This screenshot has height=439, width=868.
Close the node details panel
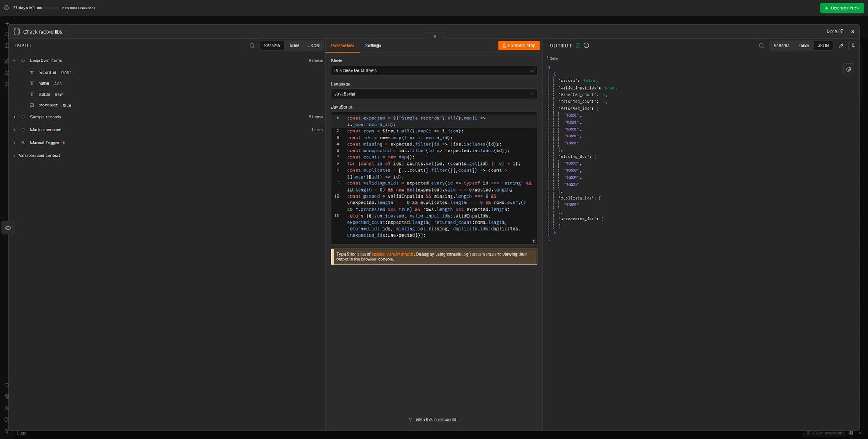pos(853,31)
